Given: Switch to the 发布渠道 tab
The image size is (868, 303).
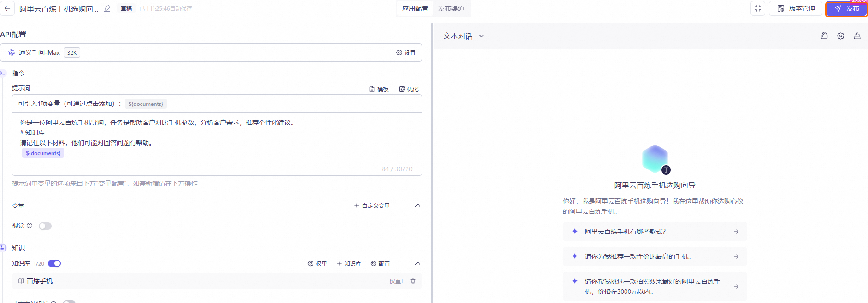Looking at the screenshot, I should tap(451, 8).
